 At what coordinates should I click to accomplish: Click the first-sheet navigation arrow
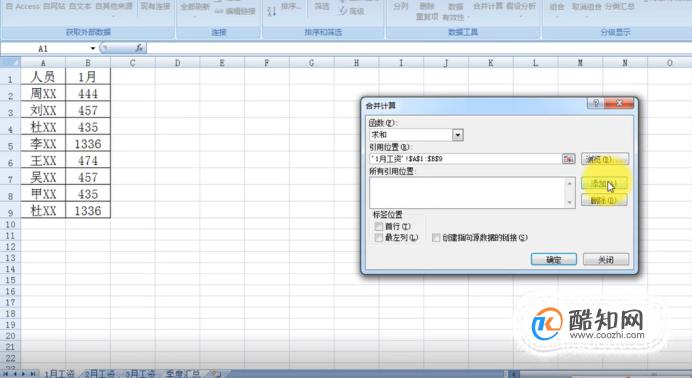tap(6, 374)
